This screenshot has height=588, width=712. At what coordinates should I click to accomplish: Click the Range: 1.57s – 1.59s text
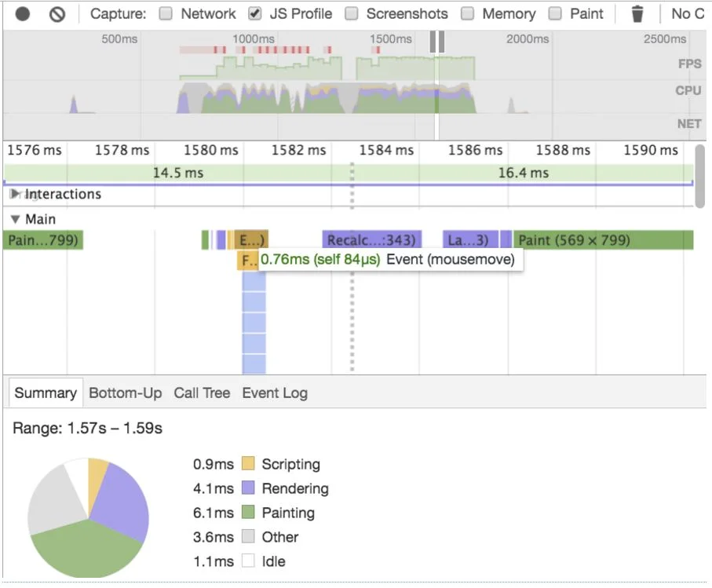(x=87, y=428)
